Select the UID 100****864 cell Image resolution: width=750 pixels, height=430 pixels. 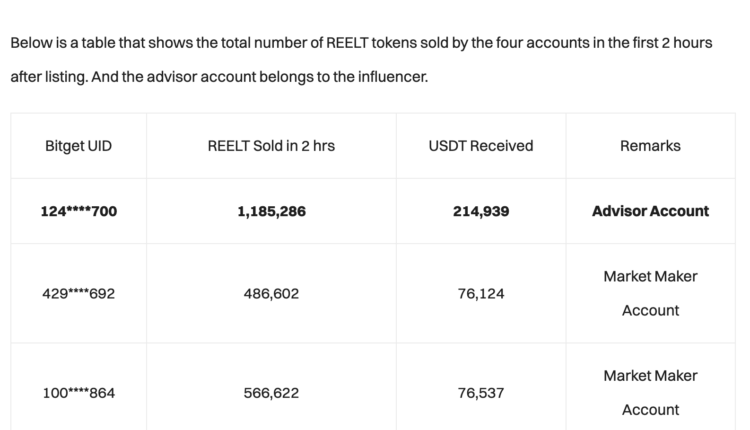pos(78,393)
